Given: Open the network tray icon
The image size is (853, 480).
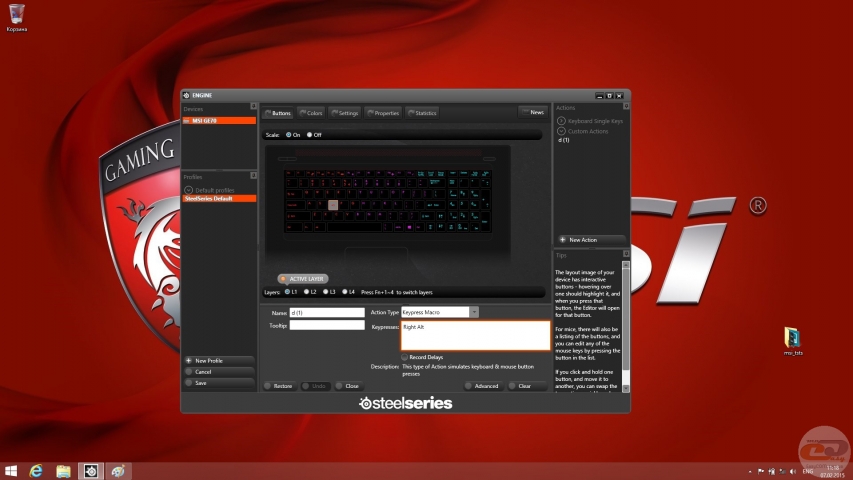Looking at the screenshot, I should [782, 471].
